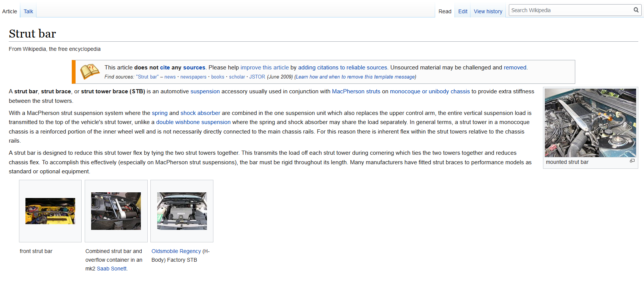Open the Article tab
The image size is (644, 286).
[9, 11]
